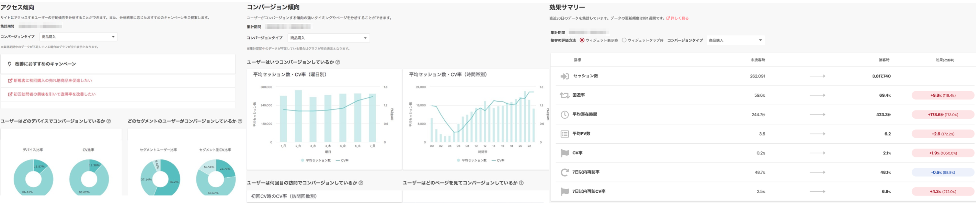Click the 初回CV時のCV率（訪問回数別） title

tap(284, 196)
